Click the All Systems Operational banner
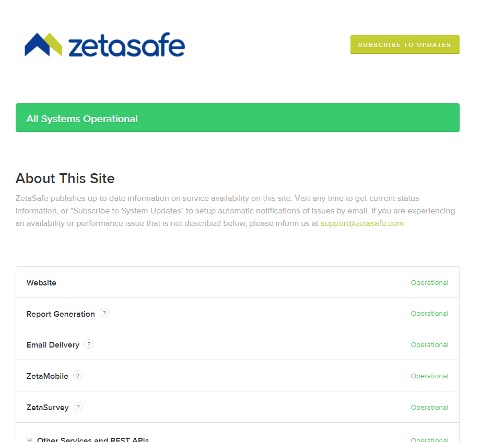This screenshot has height=442, width=504. (238, 117)
